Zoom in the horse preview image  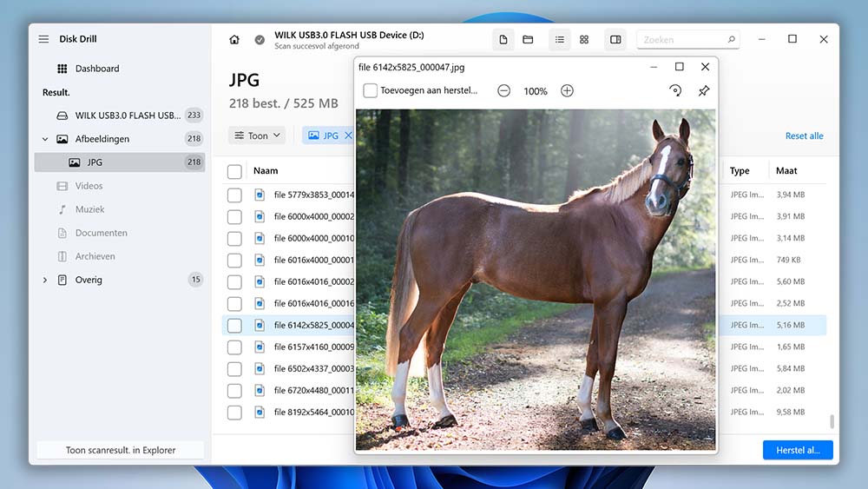click(x=567, y=91)
